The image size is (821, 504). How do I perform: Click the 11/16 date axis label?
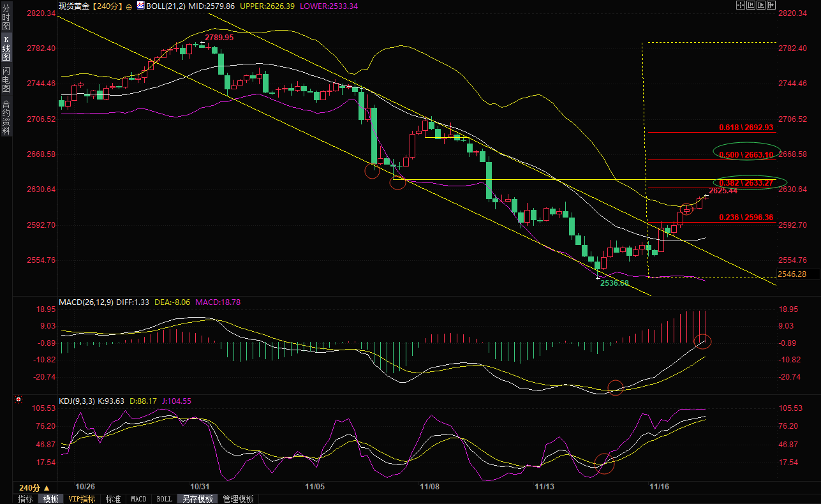pyautogui.click(x=659, y=486)
